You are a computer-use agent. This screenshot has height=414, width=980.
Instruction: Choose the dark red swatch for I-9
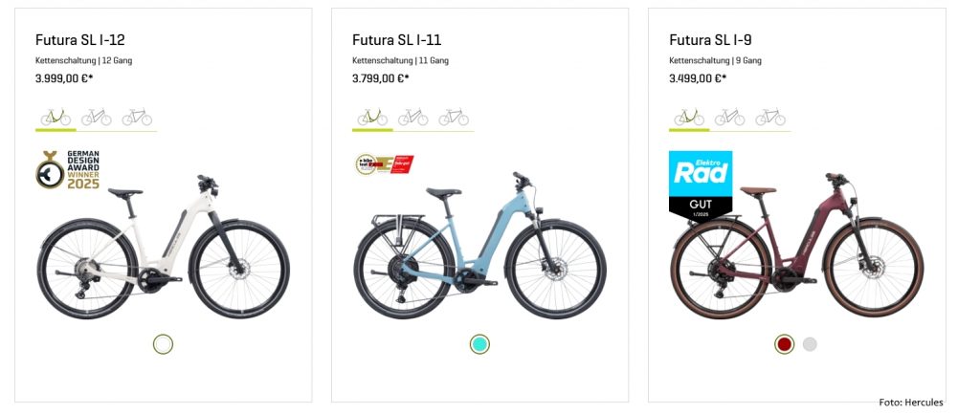[785, 344]
